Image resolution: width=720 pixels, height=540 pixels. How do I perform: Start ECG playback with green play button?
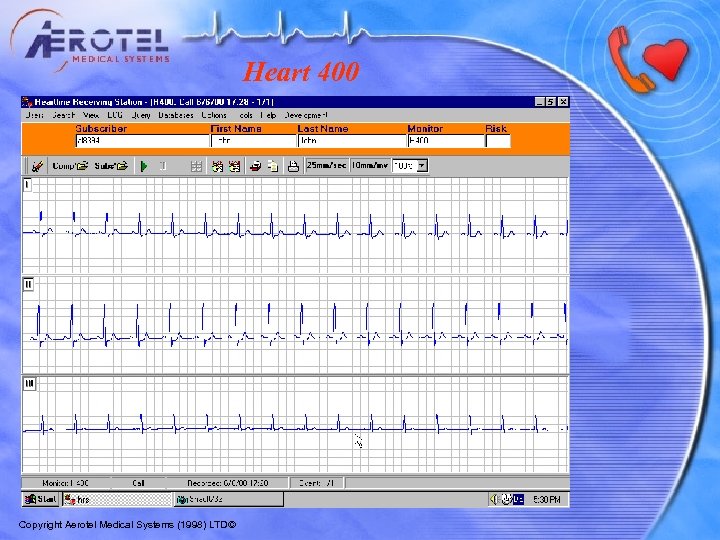[144, 166]
